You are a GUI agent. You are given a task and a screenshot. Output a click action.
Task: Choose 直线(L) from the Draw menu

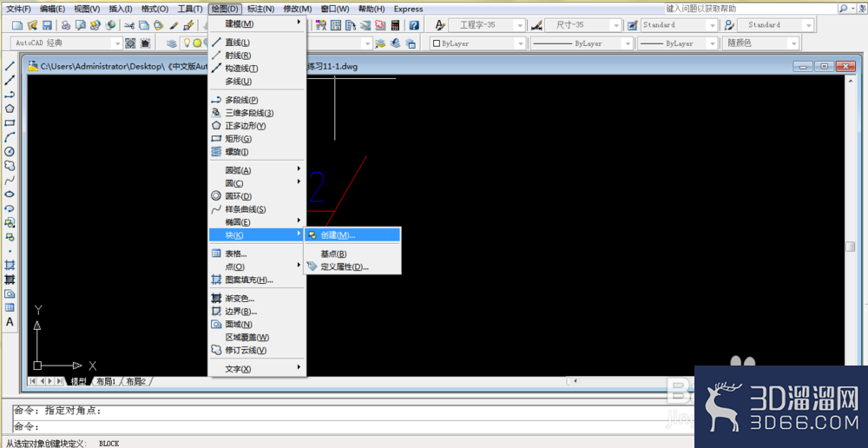(x=257, y=42)
